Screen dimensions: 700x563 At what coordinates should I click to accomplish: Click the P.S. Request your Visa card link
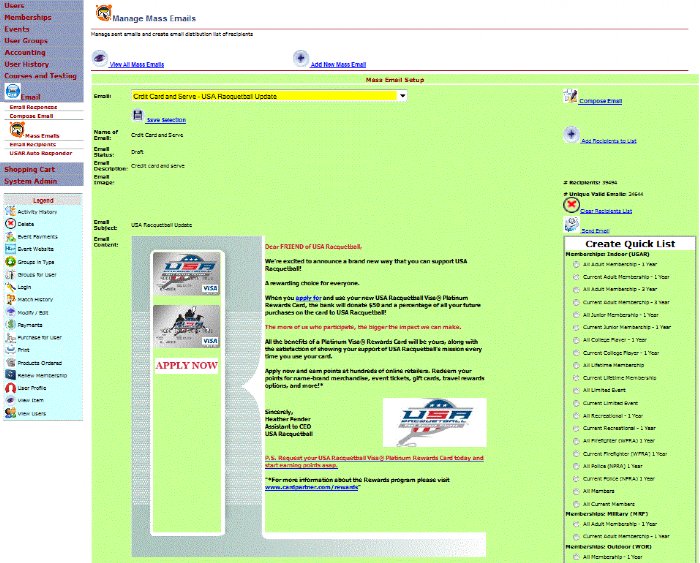(x=374, y=462)
